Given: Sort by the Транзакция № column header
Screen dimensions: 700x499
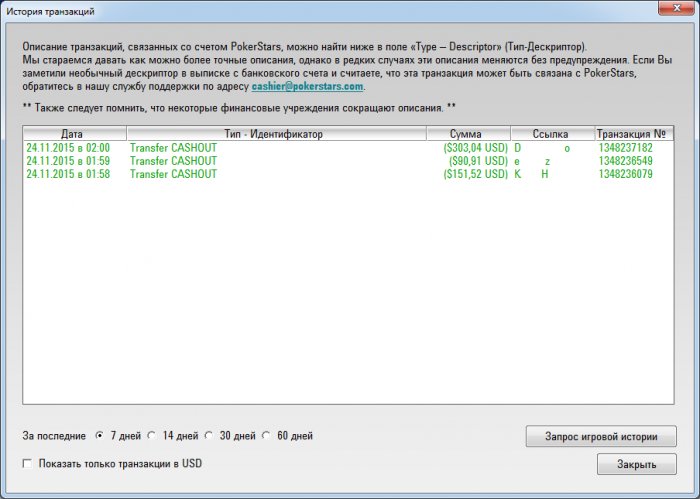Looking at the screenshot, I should point(634,134).
